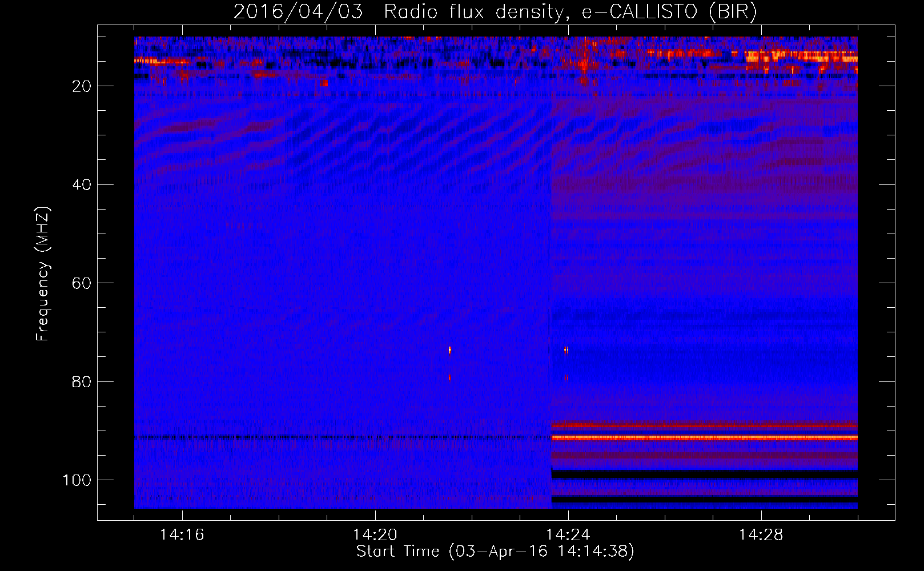Click the bright yellow emission band near 91 MHz

[704, 437]
